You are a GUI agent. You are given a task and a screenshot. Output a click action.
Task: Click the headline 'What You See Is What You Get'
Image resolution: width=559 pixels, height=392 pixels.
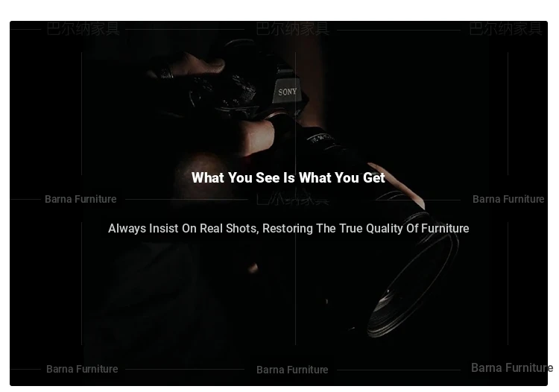click(288, 177)
